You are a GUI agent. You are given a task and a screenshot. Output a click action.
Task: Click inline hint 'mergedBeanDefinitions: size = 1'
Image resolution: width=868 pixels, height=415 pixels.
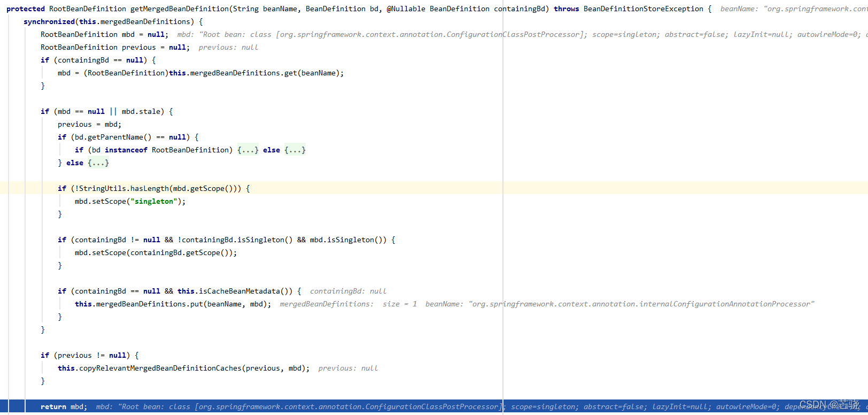pos(348,304)
